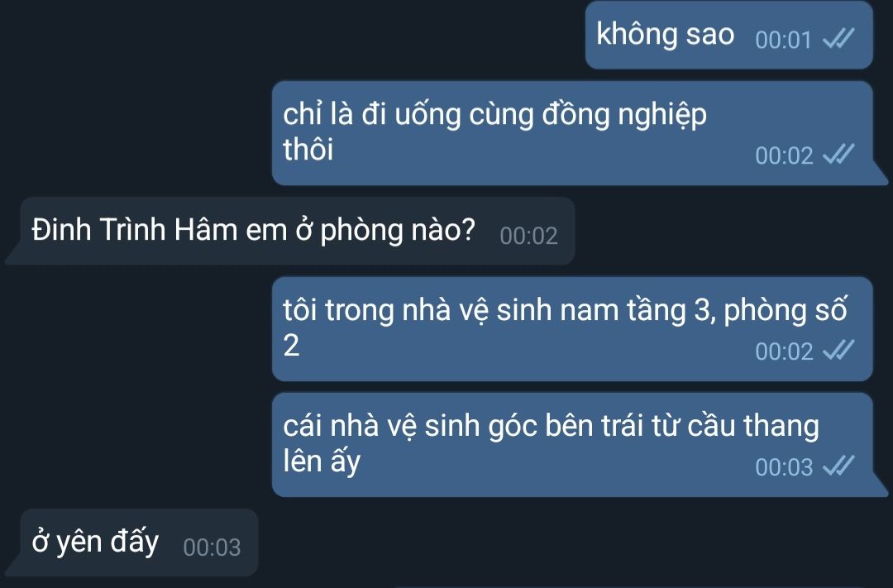The width and height of the screenshot is (893, 588).
Task: Click the 00:02 timestamp on "phòng số 2" message
Action: pyautogui.click(x=784, y=351)
